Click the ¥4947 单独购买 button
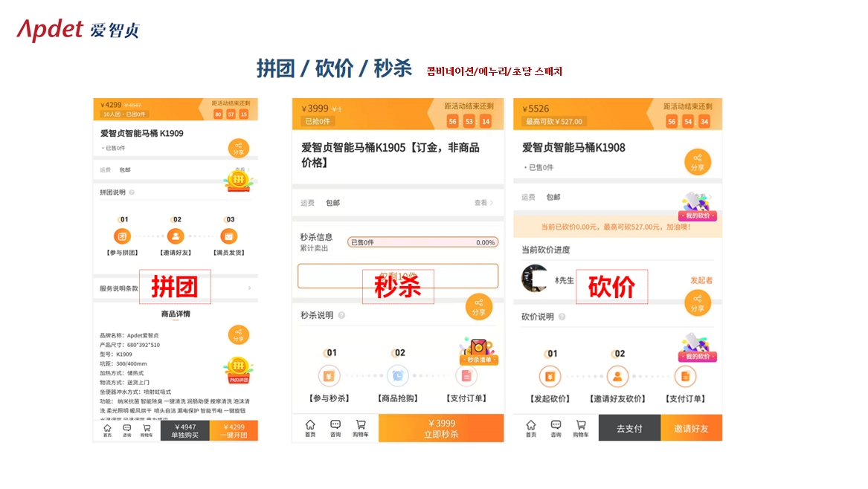868x489 pixels. tap(185, 431)
